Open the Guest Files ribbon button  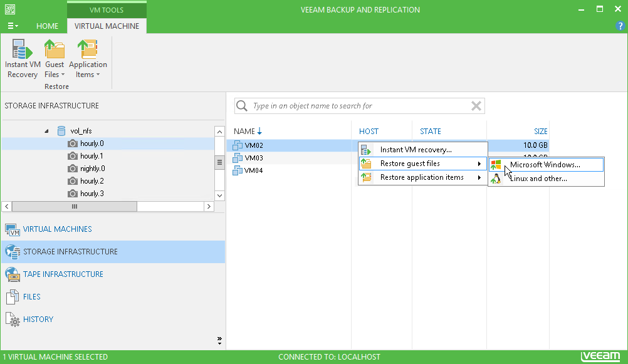(x=55, y=59)
